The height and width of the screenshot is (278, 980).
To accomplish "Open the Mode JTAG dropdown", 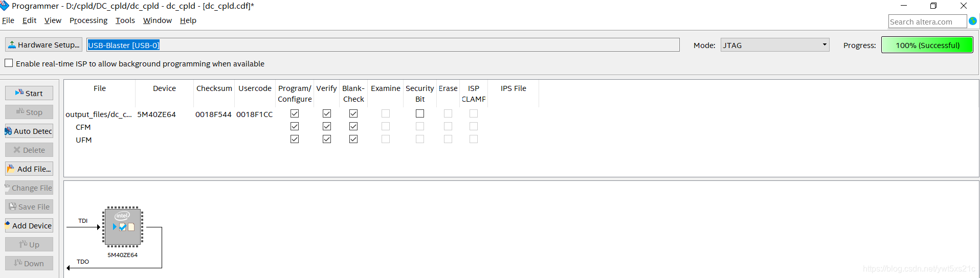I will (x=775, y=45).
